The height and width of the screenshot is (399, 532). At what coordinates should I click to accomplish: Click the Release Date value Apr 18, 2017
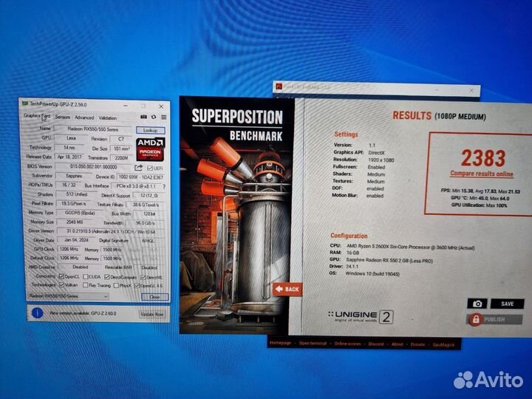(x=69, y=157)
